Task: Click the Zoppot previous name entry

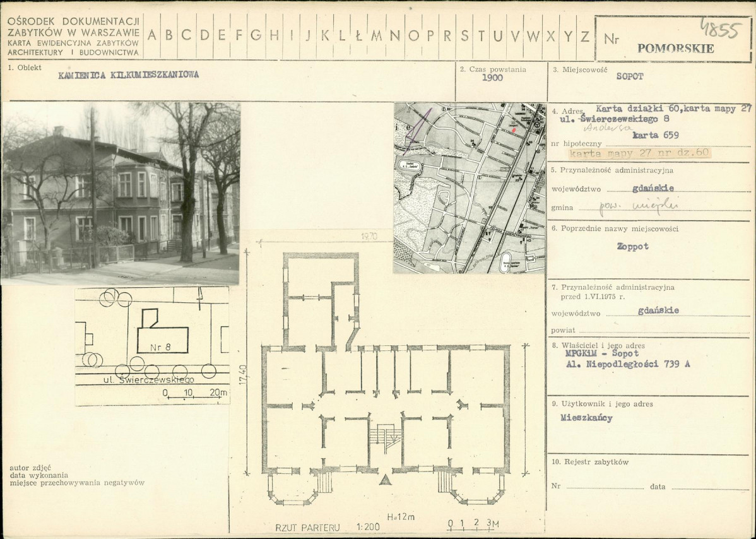Action: point(632,246)
